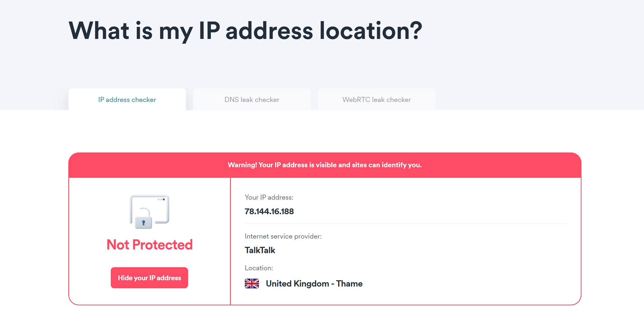Click the page heading about IP address location
644x334 pixels.
(x=245, y=31)
